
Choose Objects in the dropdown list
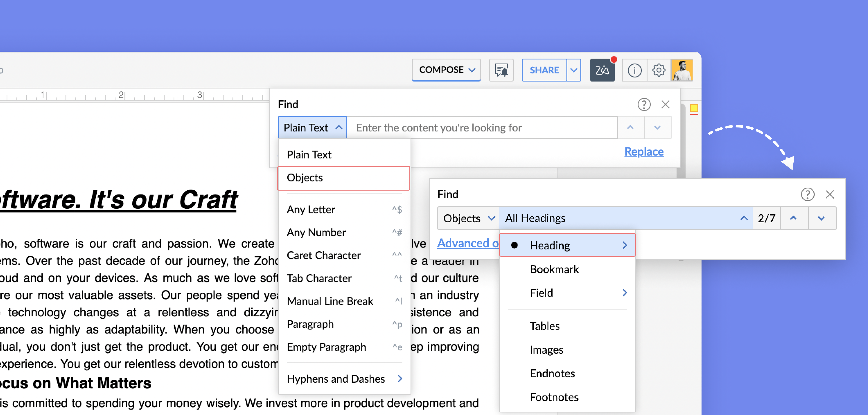[x=344, y=178]
